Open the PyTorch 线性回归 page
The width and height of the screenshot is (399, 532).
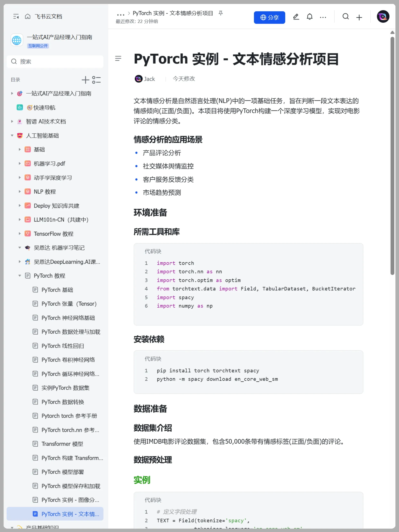(x=62, y=346)
